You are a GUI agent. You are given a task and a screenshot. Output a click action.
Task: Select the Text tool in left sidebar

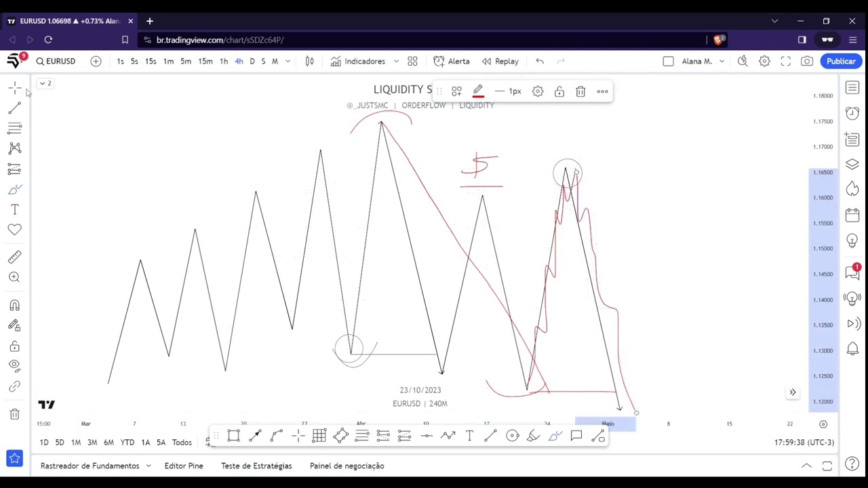click(14, 209)
